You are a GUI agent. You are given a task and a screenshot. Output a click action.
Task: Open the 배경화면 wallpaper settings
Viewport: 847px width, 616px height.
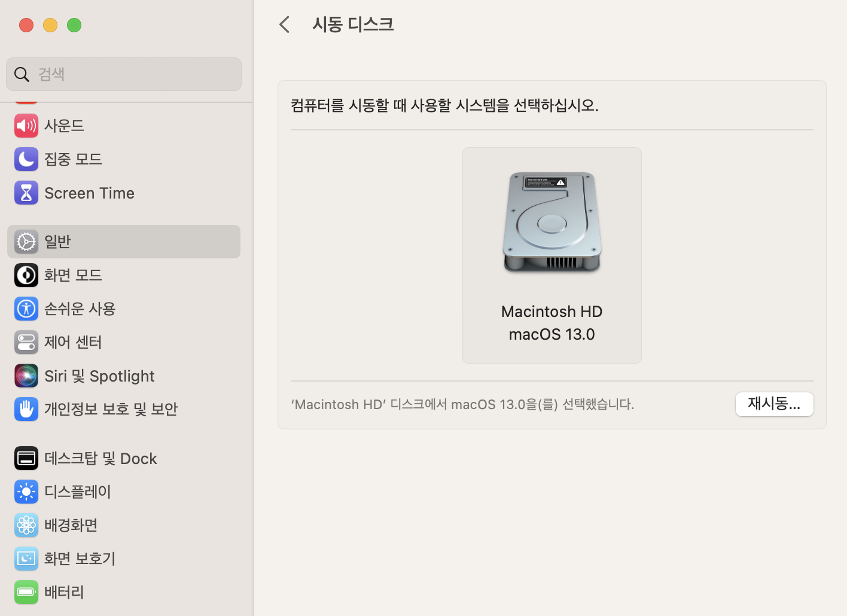(71, 525)
